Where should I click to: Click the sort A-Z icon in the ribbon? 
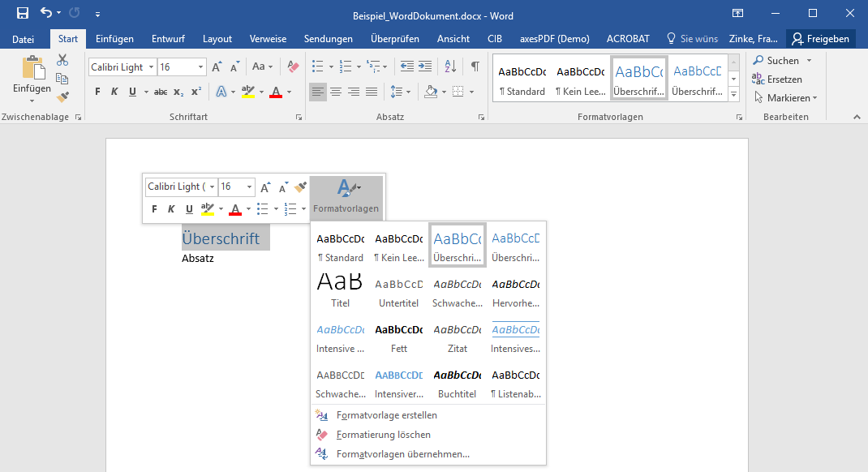tap(452, 67)
